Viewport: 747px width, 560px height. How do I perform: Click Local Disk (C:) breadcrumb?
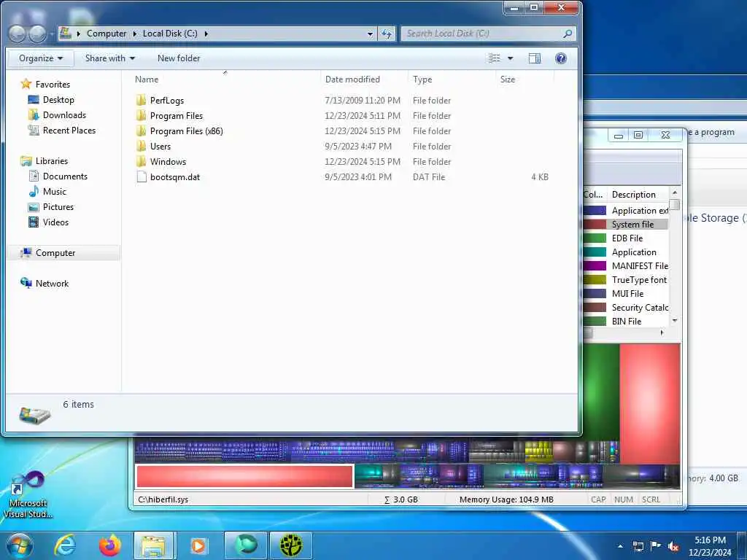(170, 34)
